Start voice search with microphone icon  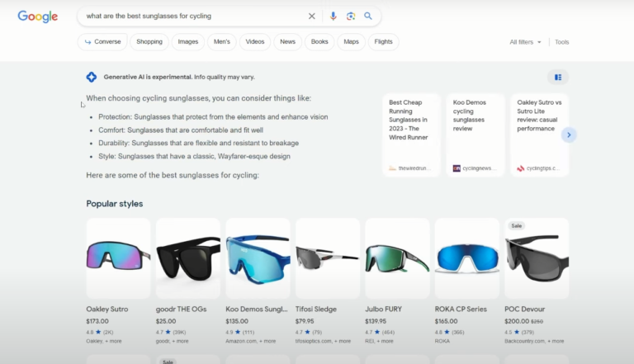coord(334,16)
